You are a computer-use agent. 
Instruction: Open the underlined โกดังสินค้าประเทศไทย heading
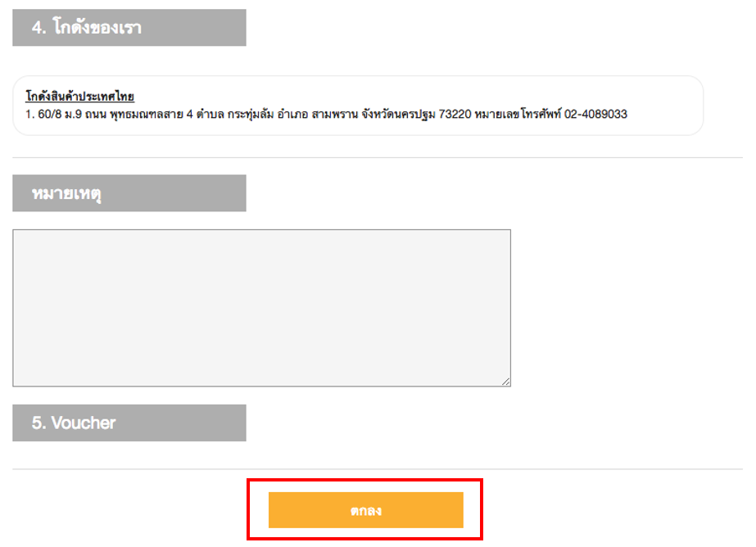coord(80,97)
